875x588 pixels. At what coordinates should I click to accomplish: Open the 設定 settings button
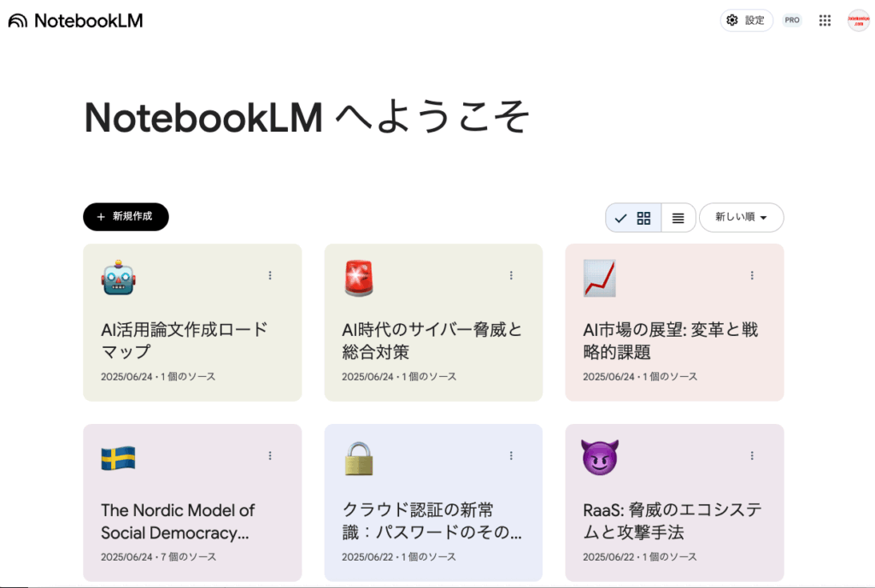coord(746,21)
